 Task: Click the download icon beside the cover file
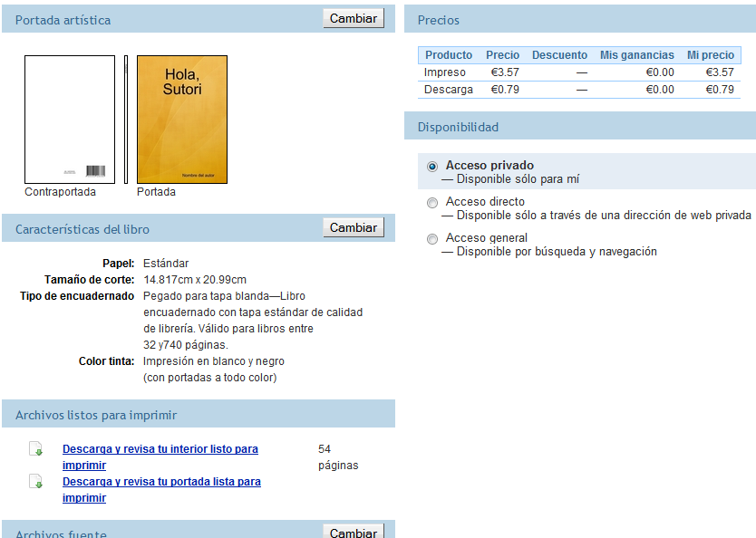pyautogui.click(x=35, y=482)
